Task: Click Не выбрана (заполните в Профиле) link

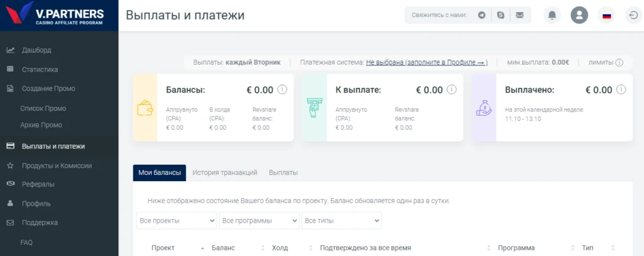Action: pos(427,62)
